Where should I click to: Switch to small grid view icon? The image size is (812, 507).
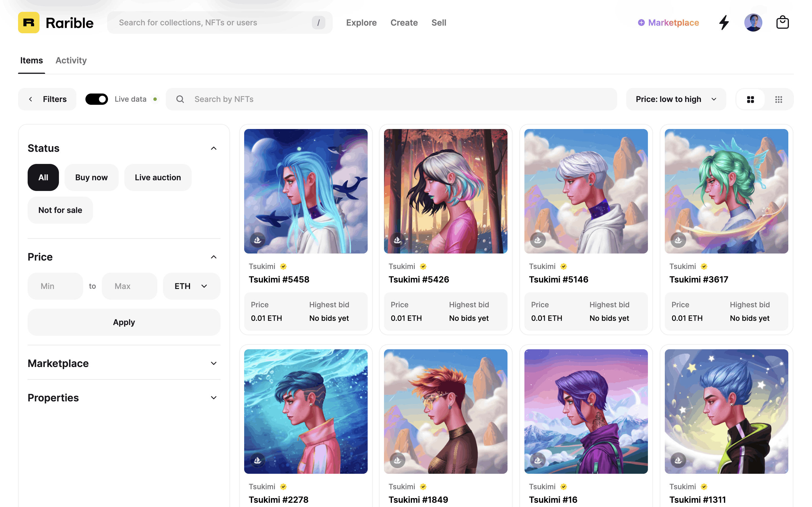click(778, 99)
